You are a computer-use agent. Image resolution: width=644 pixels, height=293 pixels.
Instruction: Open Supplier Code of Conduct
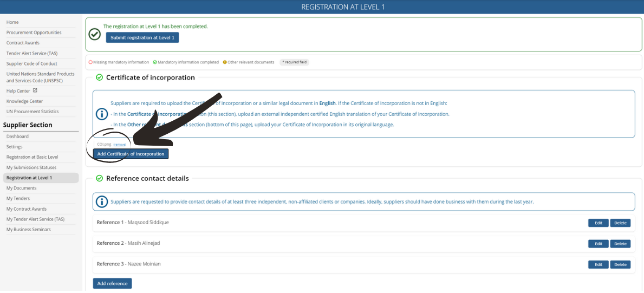pos(31,64)
